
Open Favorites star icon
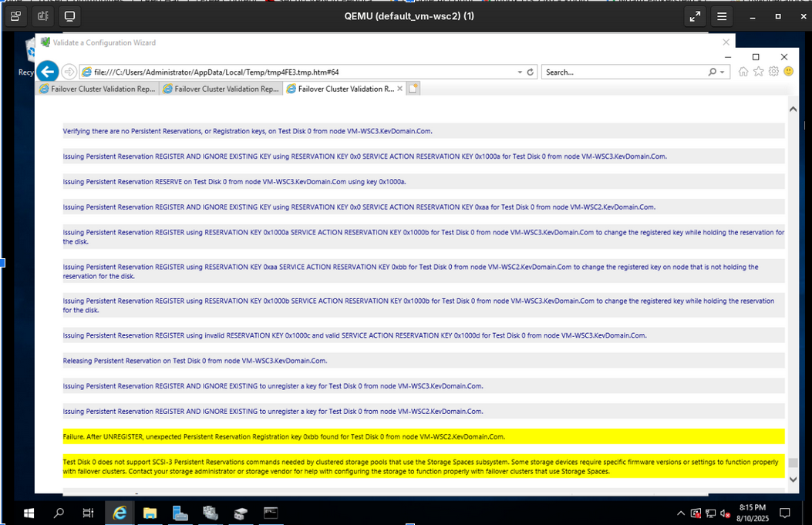[x=759, y=72]
